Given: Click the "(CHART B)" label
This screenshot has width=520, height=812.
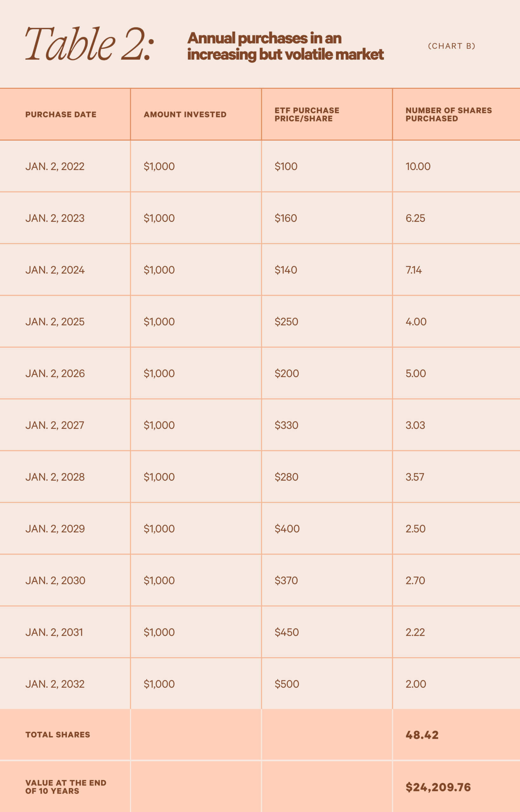Looking at the screenshot, I should tap(451, 46).
